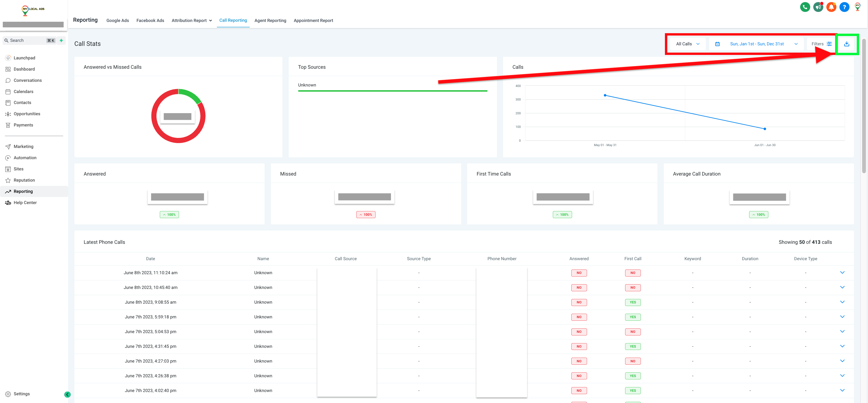Open the All Calls dropdown
Image resolution: width=868 pixels, height=403 pixels.
pos(687,44)
